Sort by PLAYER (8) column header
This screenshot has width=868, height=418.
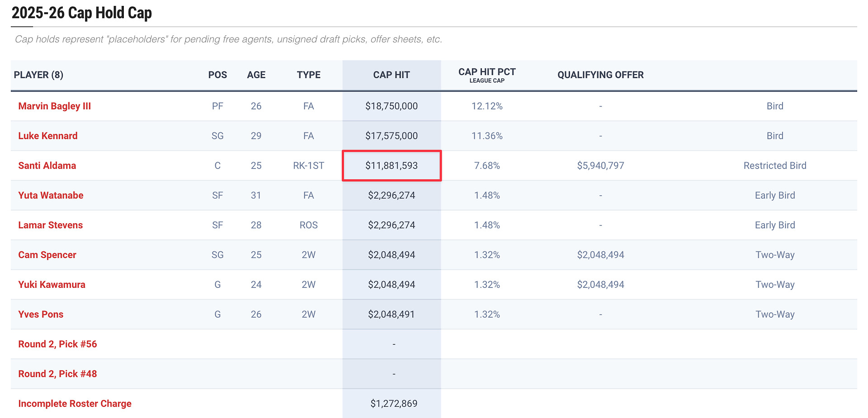(38, 75)
